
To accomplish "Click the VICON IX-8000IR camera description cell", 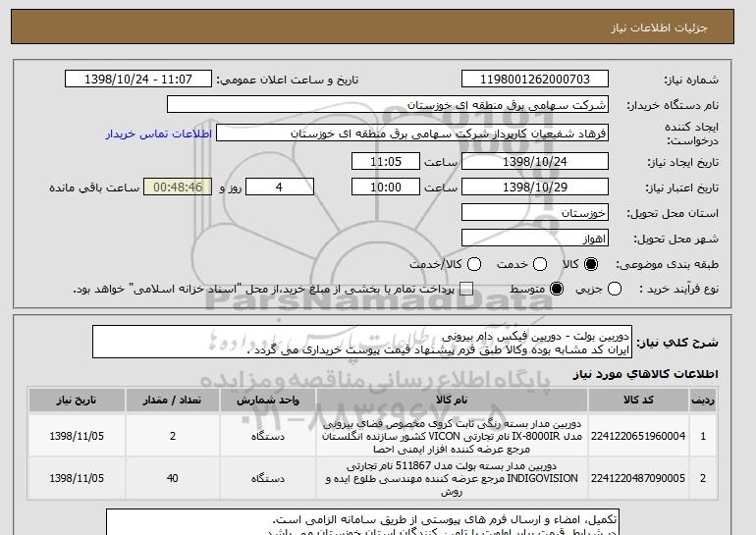I will (x=452, y=436).
